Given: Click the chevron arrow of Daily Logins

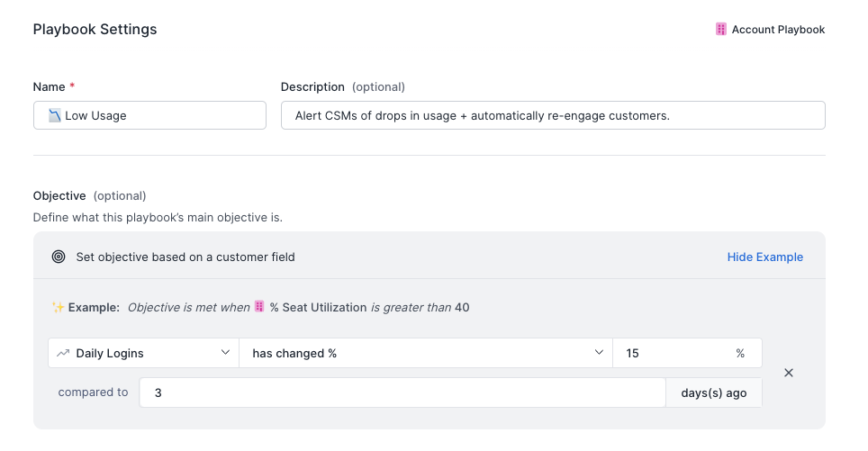Looking at the screenshot, I should click(x=225, y=353).
